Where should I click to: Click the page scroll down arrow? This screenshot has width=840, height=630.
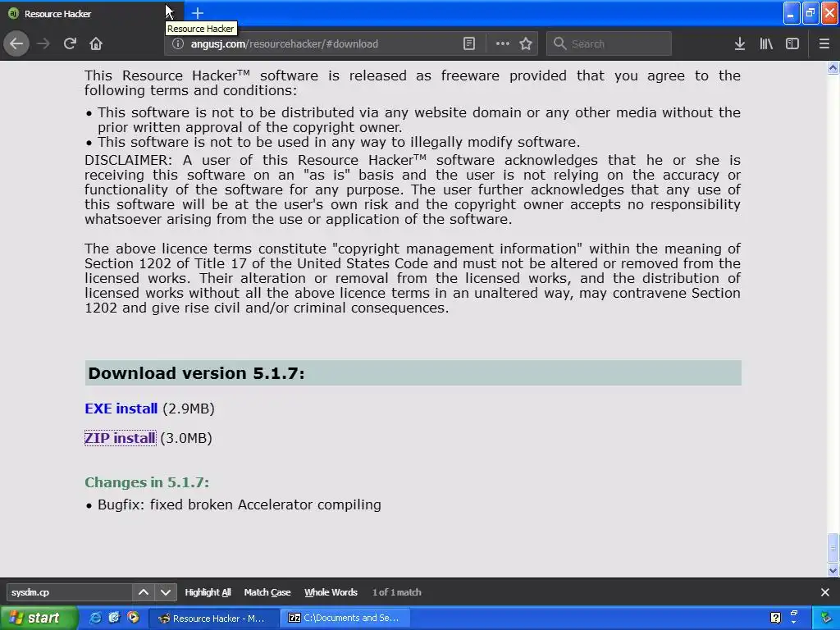click(x=833, y=571)
